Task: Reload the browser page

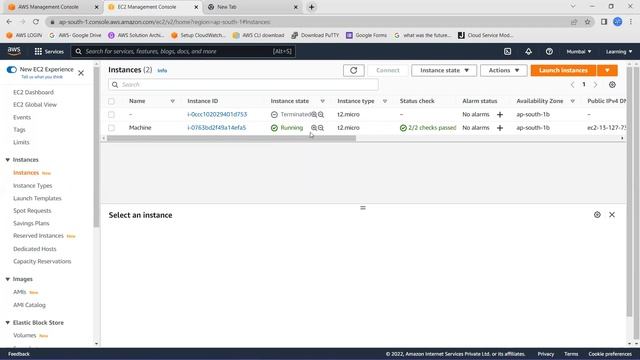Action: [x=36, y=22]
